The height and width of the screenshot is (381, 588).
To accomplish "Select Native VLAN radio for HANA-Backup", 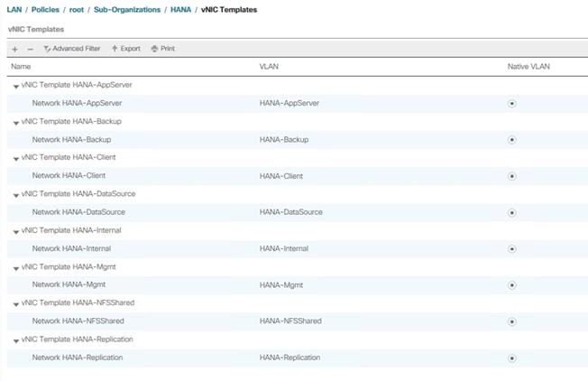I will pyautogui.click(x=512, y=140).
